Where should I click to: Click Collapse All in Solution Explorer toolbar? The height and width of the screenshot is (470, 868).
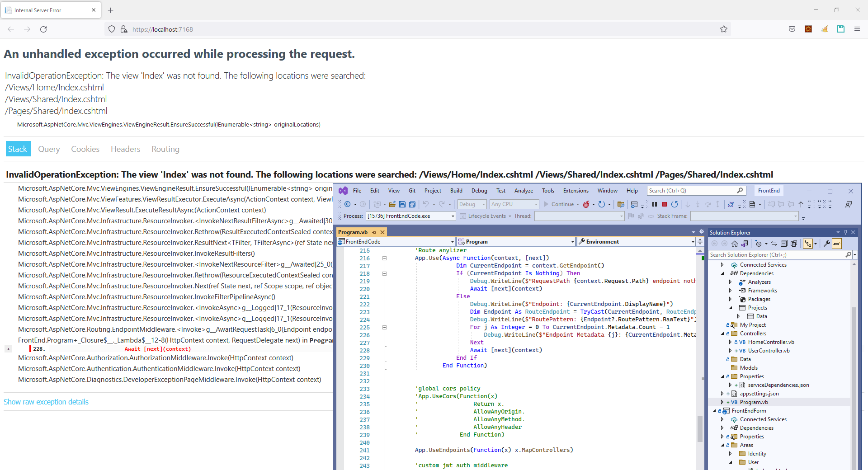(784, 244)
